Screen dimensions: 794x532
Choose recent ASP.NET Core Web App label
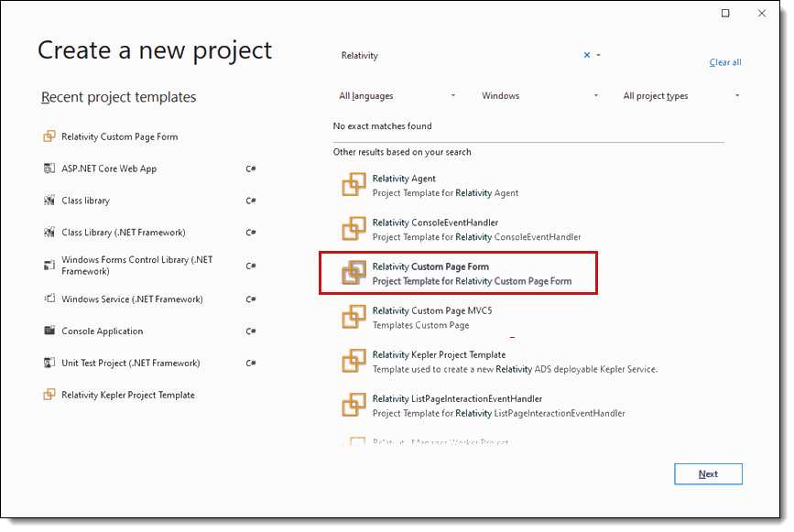coord(109,168)
